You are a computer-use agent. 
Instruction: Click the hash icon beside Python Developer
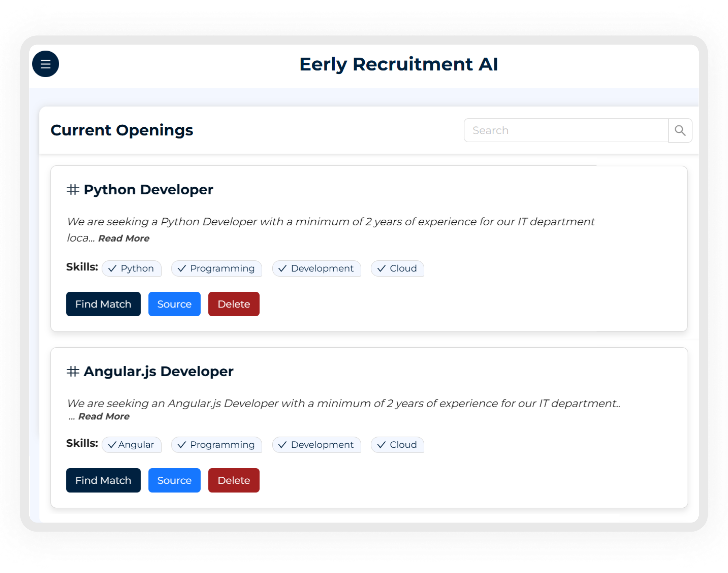(x=73, y=190)
